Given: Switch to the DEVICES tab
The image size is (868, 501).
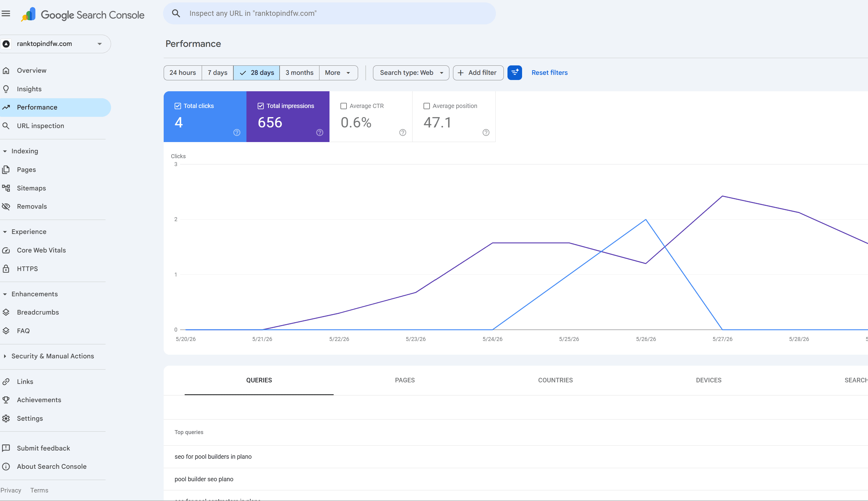Looking at the screenshot, I should (709, 380).
